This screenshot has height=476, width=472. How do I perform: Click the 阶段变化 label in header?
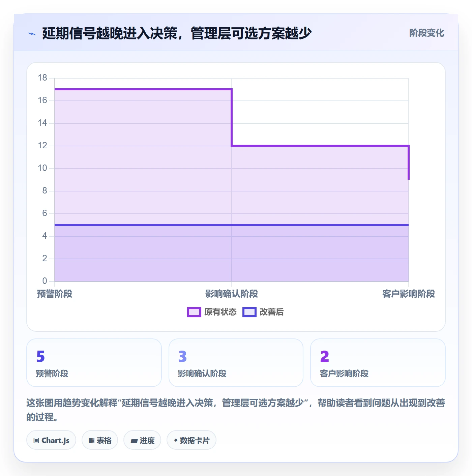pos(427,33)
